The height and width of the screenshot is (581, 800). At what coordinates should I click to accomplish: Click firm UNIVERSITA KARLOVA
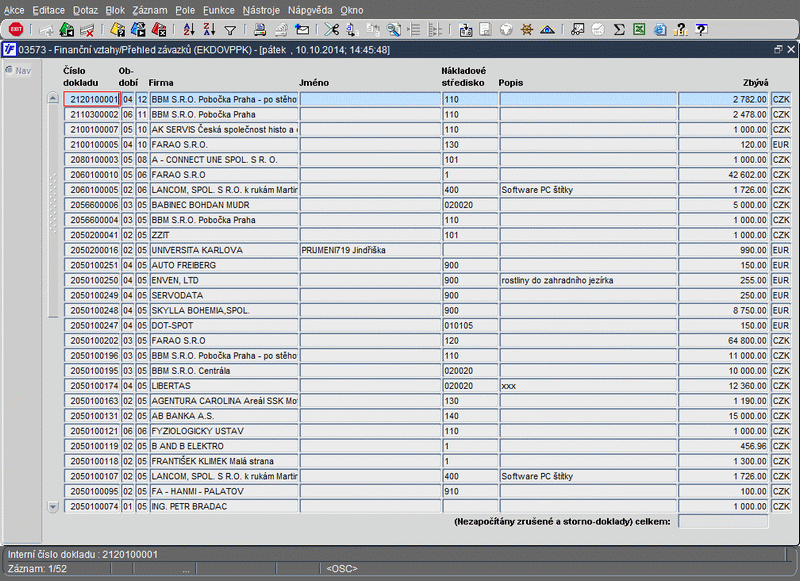pos(224,250)
